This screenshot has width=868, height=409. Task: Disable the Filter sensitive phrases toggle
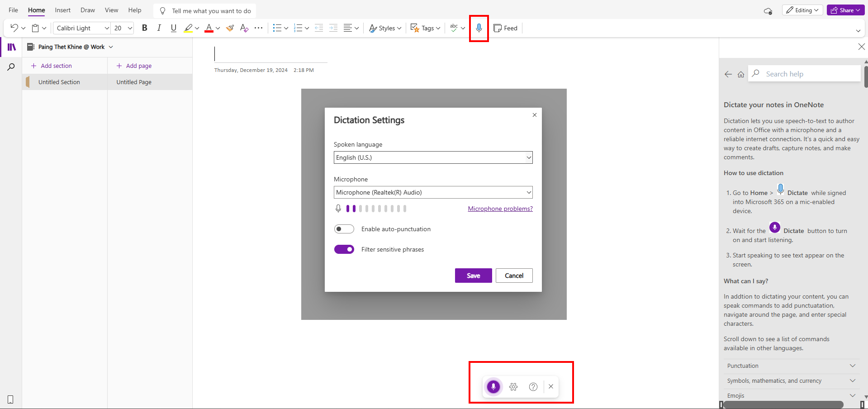pos(344,249)
